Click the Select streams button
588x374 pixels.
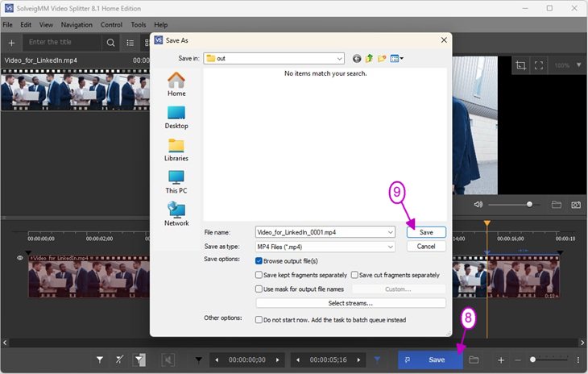pos(350,303)
